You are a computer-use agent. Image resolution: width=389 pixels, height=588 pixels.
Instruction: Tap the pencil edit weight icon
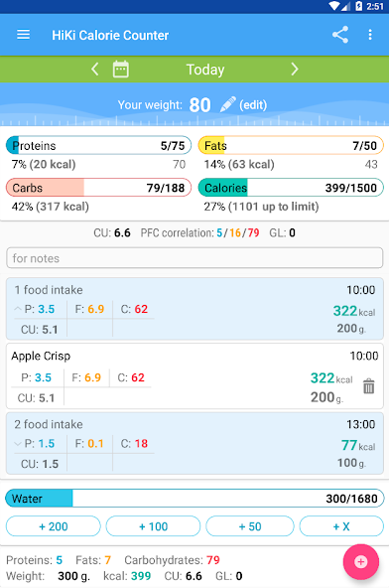pos(227,104)
